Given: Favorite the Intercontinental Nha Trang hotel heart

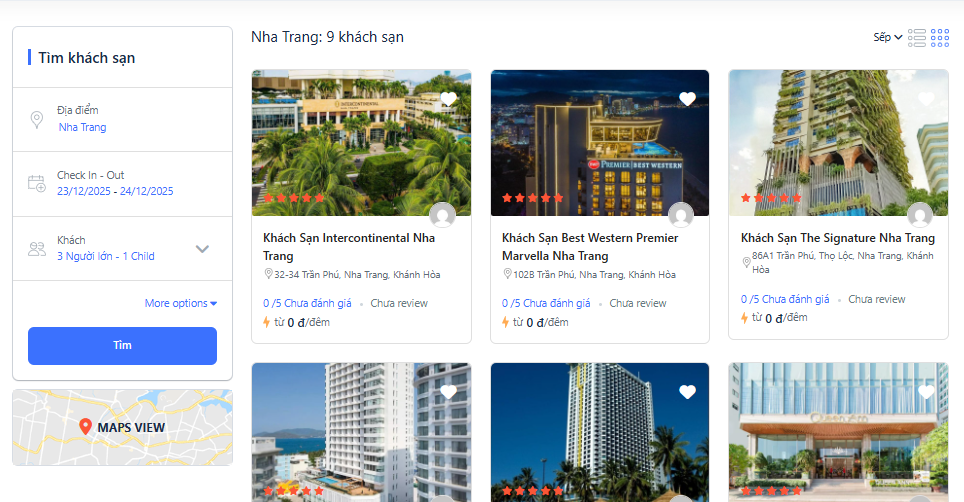Looking at the screenshot, I should pos(449,99).
